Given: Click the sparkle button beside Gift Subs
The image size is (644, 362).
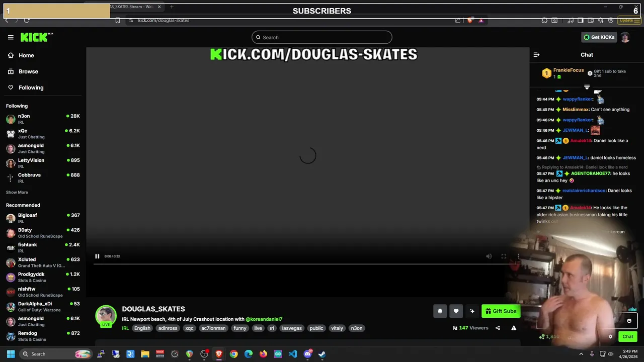Looking at the screenshot, I should pyautogui.click(x=472, y=311).
